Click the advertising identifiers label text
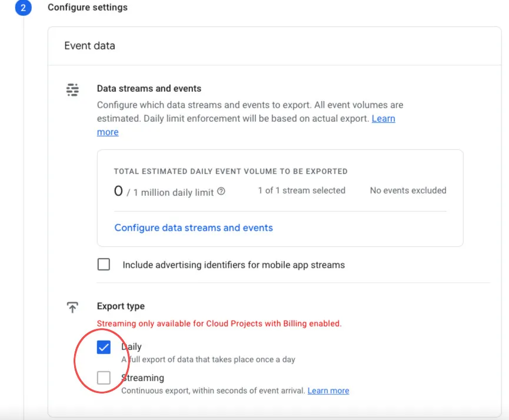The image size is (509, 420). [234, 265]
